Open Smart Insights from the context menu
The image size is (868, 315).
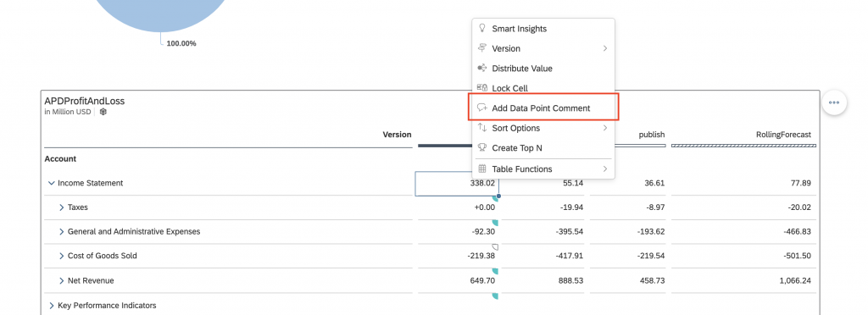click(543, 29)
